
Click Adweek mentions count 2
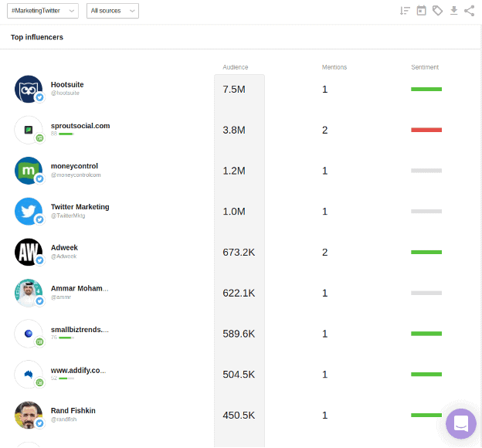324,252
